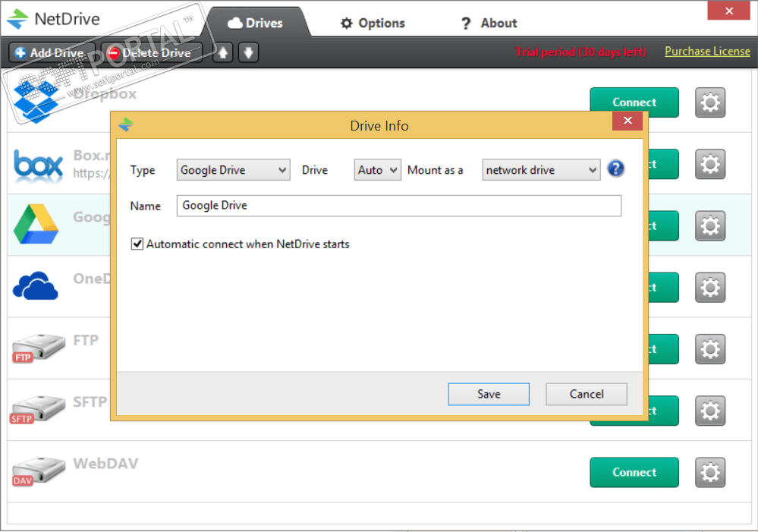Move selected drive down with the arrow icon
Viewport: 758px width, 532px height.
(x=248, y=52)
